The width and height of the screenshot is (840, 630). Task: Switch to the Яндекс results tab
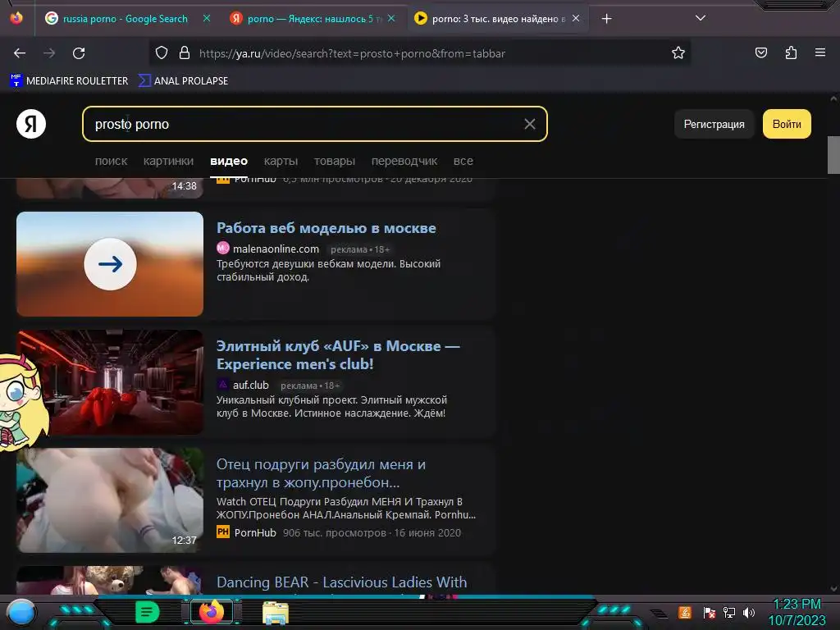pyautogui.click(x=313, y=19)
